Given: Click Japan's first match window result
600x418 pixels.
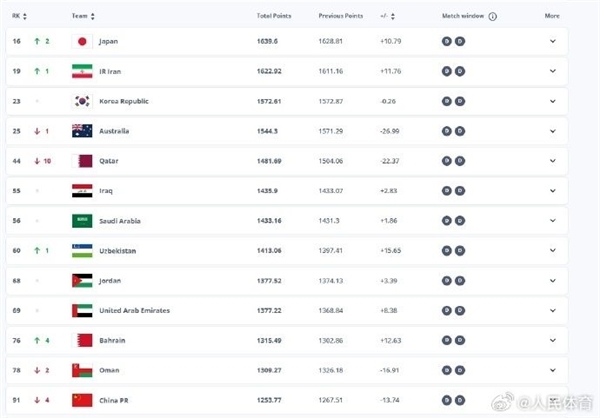Looking at the screenshot, I should click(447, 41).
